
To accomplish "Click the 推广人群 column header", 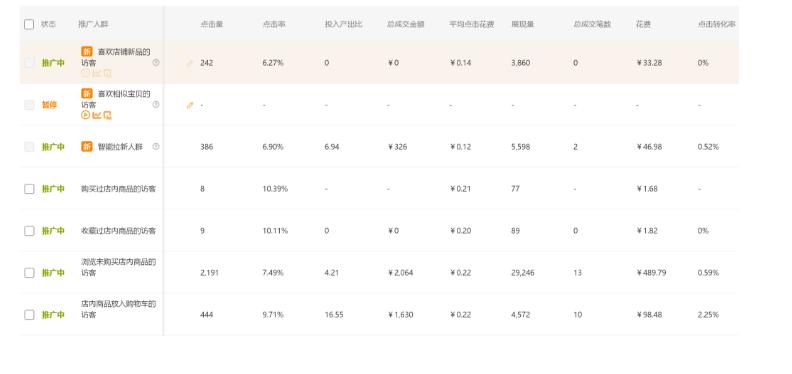I will (x=93, y=24).
